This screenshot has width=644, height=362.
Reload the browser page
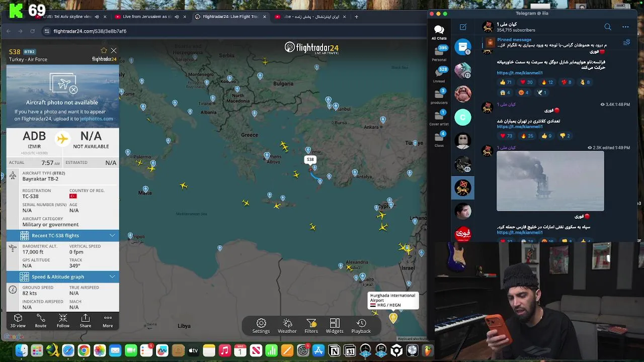coord(33,31)
